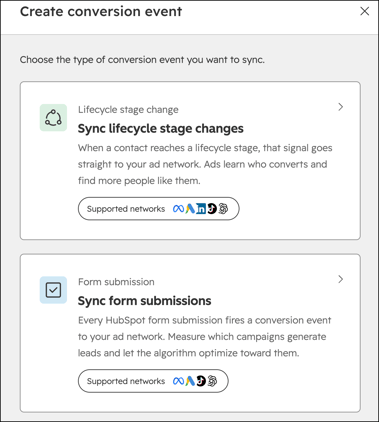This screenshot has width=379, height=422.
Task: Click the TikTok icon in the form submissions card
Action: coord(201,381)
